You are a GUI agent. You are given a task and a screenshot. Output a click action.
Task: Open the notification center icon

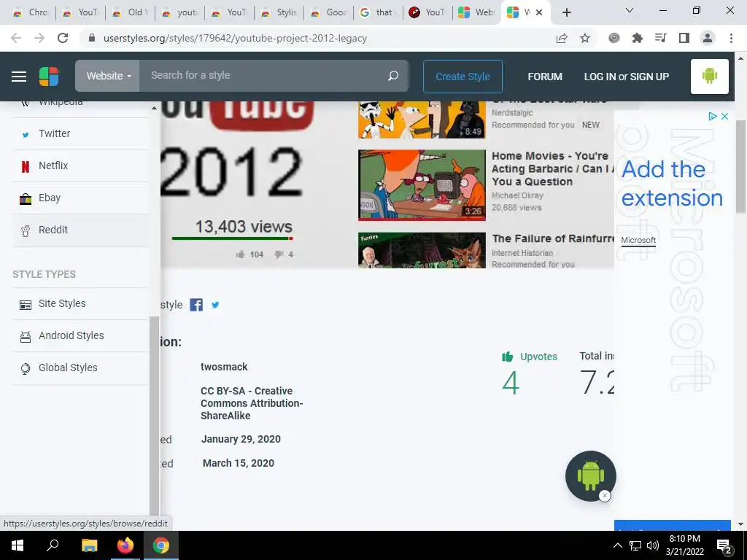[724, 547]
